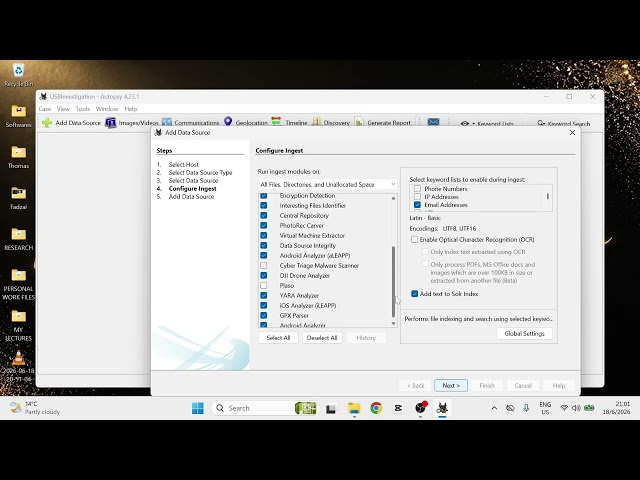Click Next in the wizard
Screen dimensions: 640x480
tap(451, 385)
